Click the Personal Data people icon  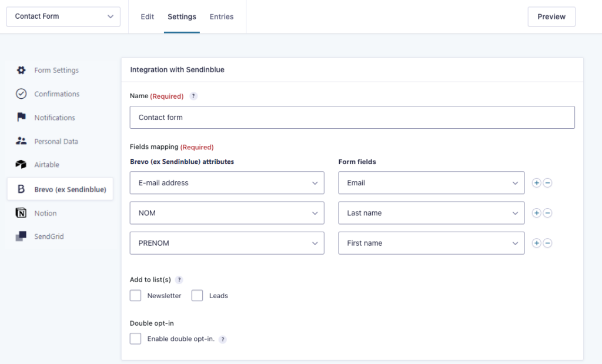pos(21,141)
